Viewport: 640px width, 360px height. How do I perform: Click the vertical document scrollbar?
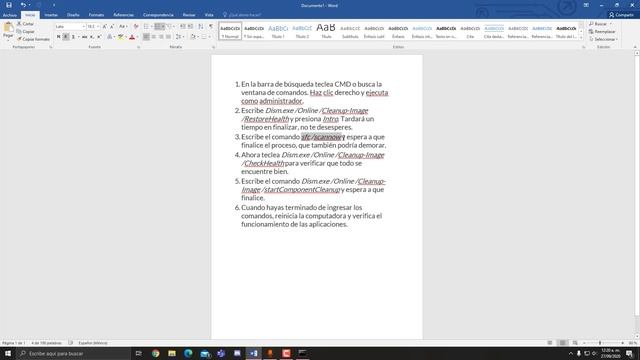[637, 184]
